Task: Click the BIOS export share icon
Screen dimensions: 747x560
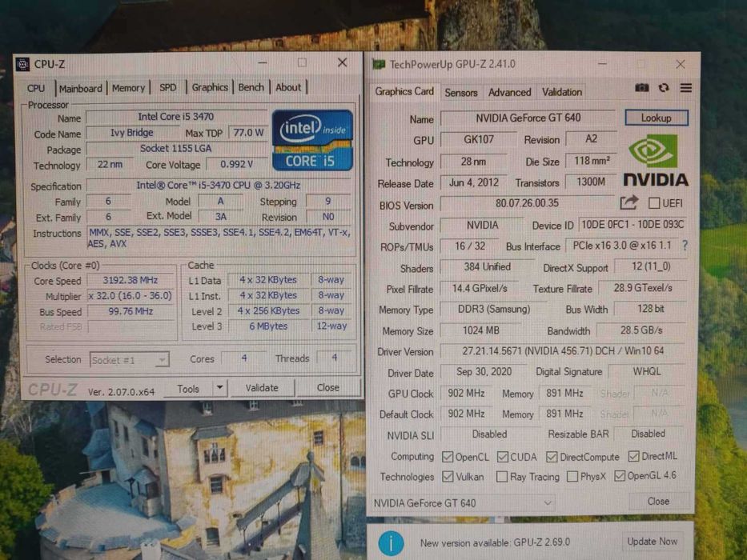Action: [629, 203]
